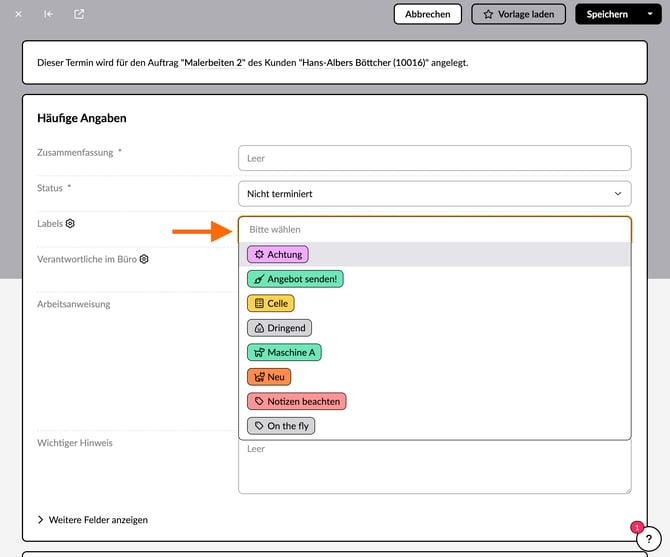Open the help question mark button
This screenshot has width=670, height=557.
click(x=649, y=539)
